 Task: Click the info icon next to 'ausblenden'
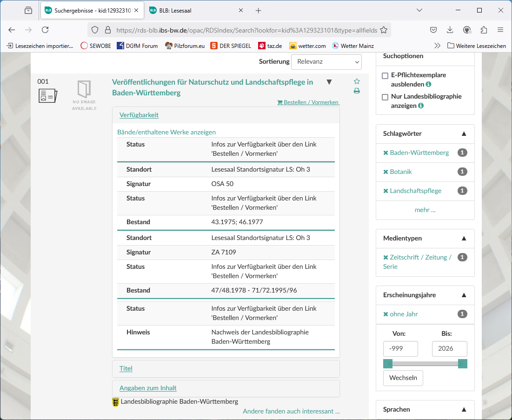point(428,85)
